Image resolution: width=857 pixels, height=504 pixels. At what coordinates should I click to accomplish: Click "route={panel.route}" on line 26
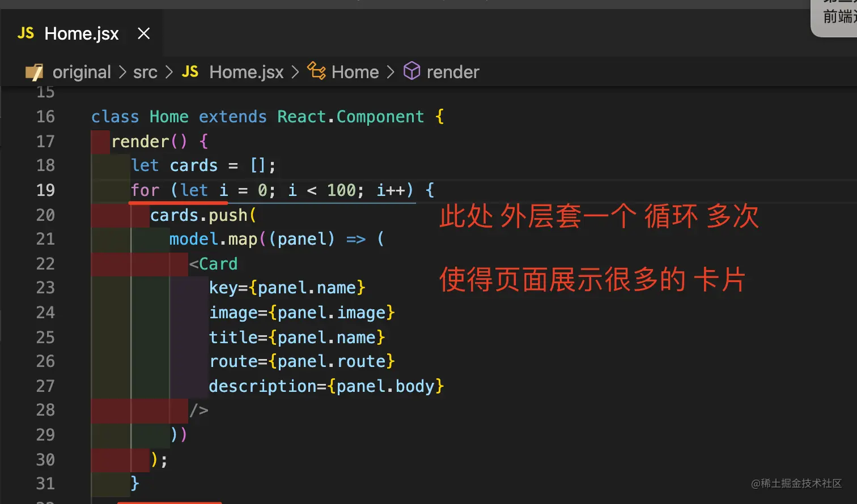click(302, 361)
